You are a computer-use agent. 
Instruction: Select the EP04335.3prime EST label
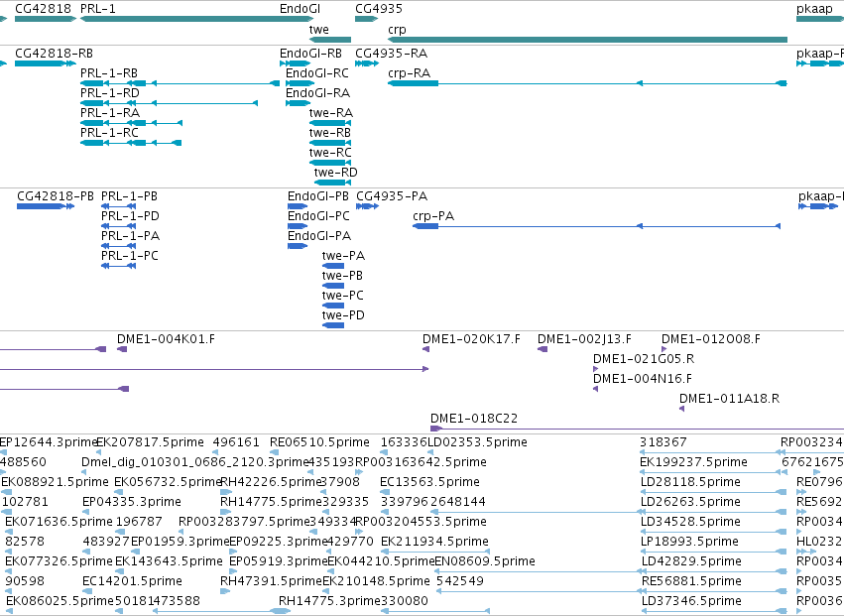click(132, 502)
